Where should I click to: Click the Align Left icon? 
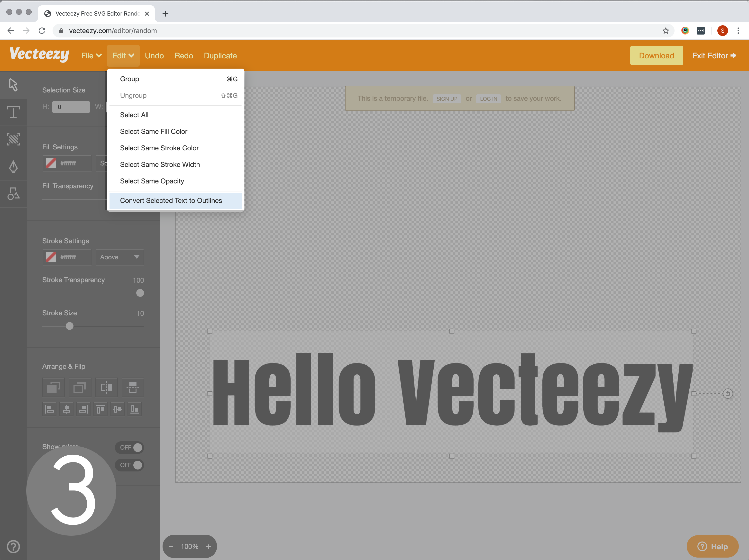[x=50, y=409]
